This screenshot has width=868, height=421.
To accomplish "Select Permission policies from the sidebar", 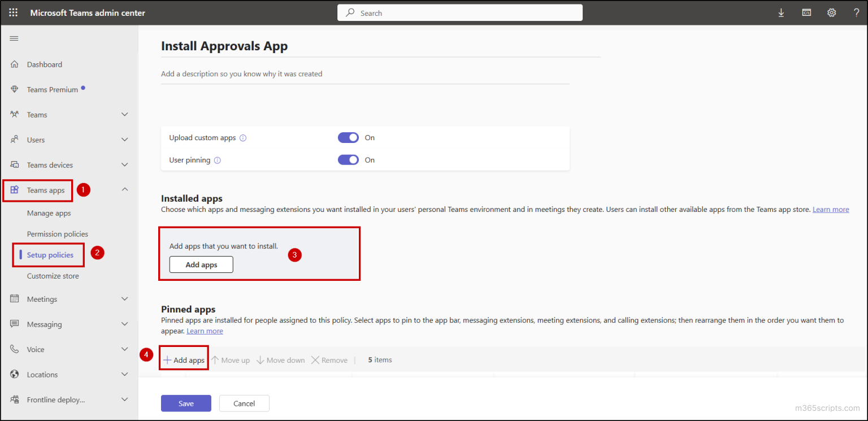I will coord(58,233).
